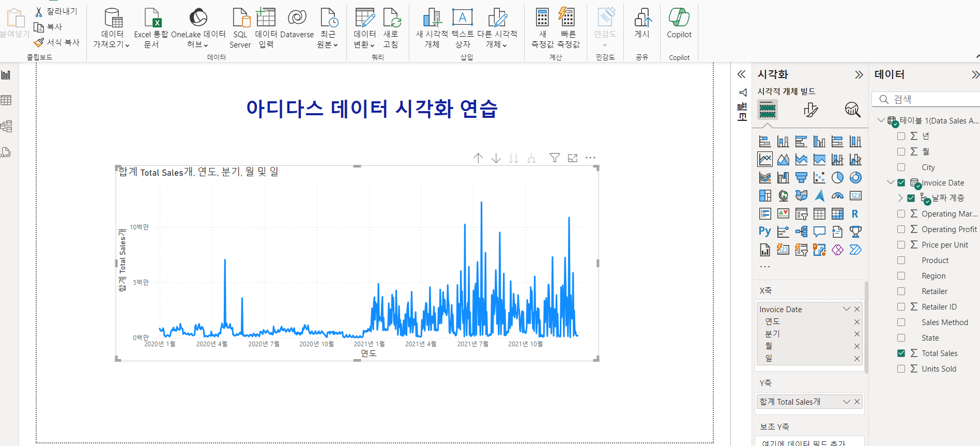Click the SQL Server data source icon

[240, 28]
